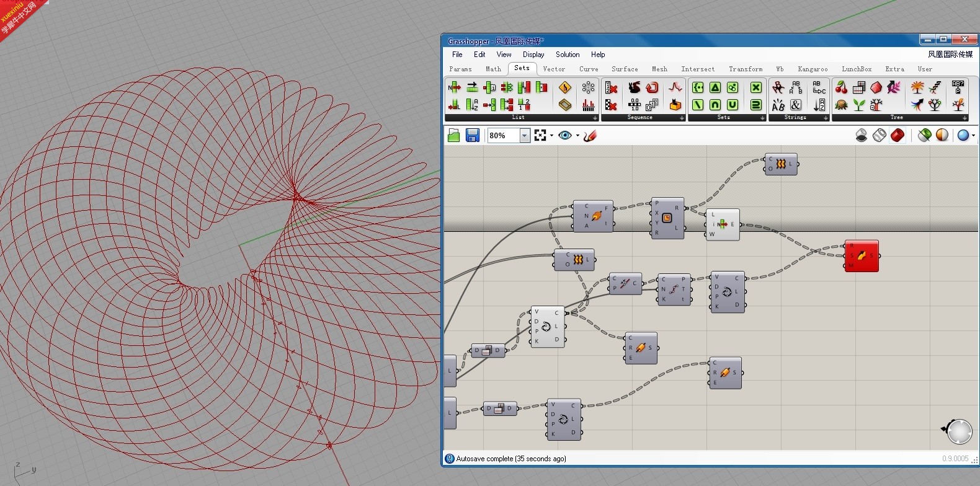Pick the cherries tree component icon
Screen dimensions: 980x486
tap(841, 87)
